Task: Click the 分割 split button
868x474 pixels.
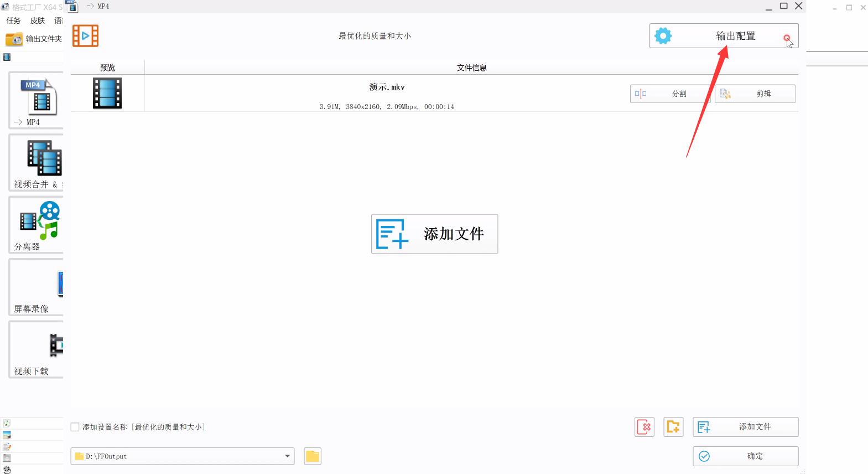Action: pyautogui.click(x=670, y=94)
